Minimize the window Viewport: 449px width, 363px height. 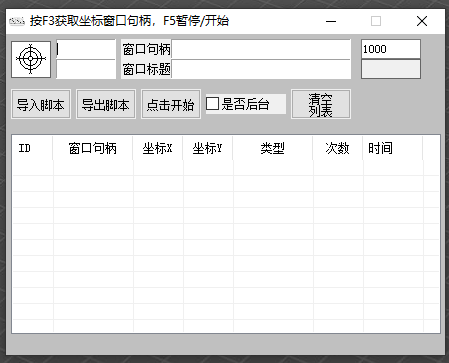(x=331, y=21)
